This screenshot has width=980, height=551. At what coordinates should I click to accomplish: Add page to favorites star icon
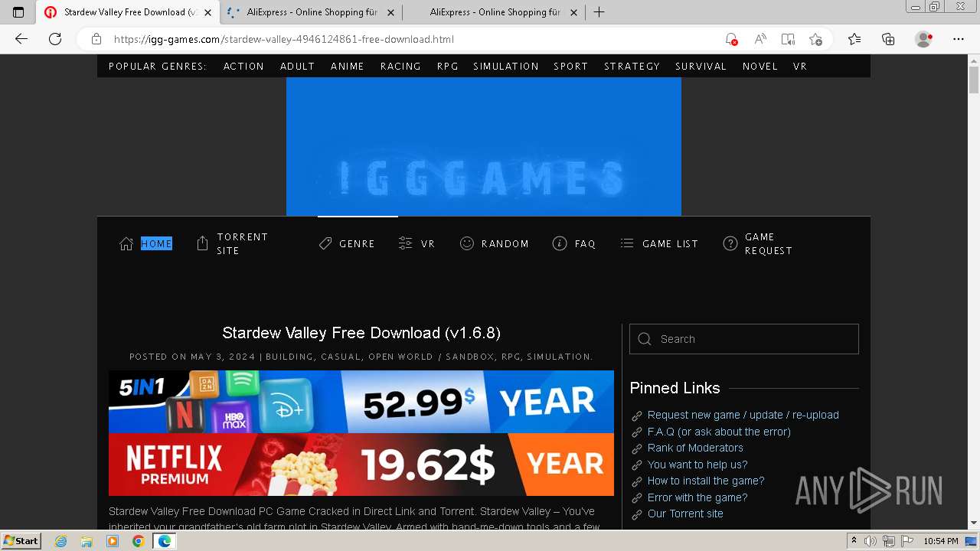tap(816, 39)
